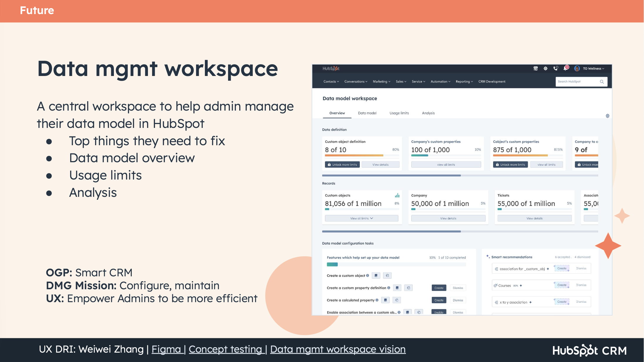Image resolution: width=644 pixels, height=362 pixels.
Task: Click the magnifier icon in the search box
Action: 602,82
